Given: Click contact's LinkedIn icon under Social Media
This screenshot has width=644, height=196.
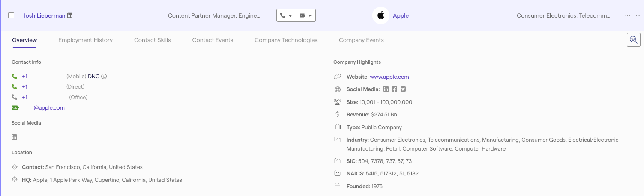Looking at the screenshot, I should 14,137.
